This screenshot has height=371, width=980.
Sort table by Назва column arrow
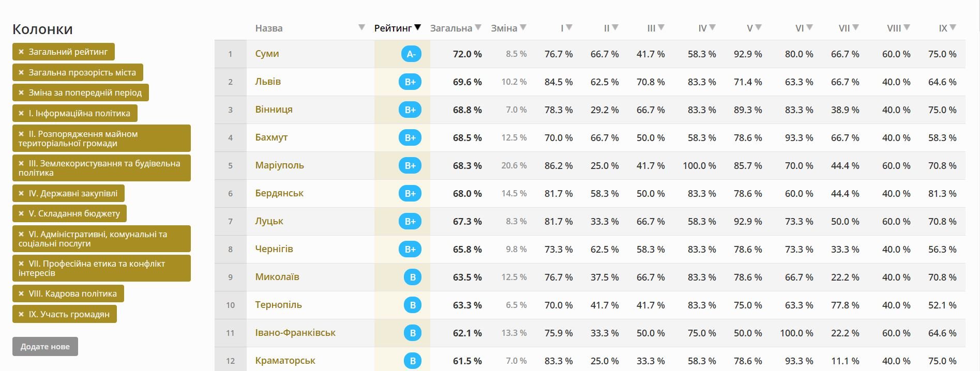pos(361,27)
